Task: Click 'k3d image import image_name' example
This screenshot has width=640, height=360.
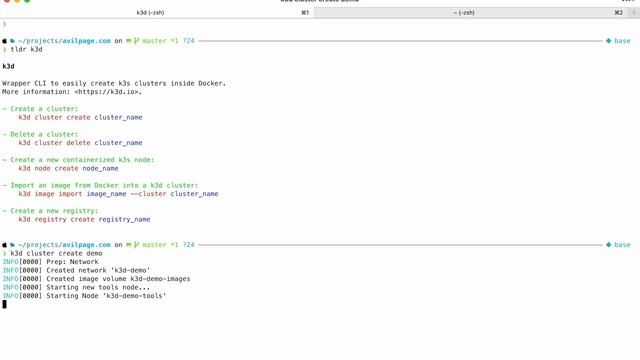Action: coord(118,194)
